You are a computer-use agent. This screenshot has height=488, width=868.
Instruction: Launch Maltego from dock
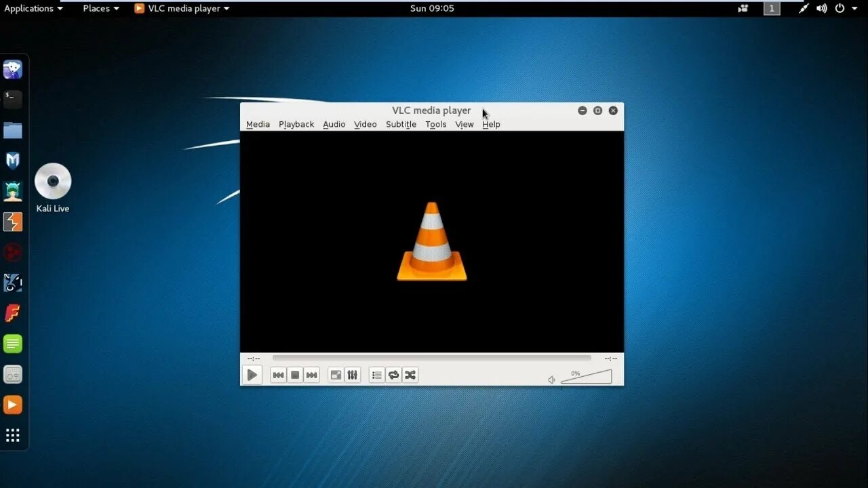coord(13,283)
